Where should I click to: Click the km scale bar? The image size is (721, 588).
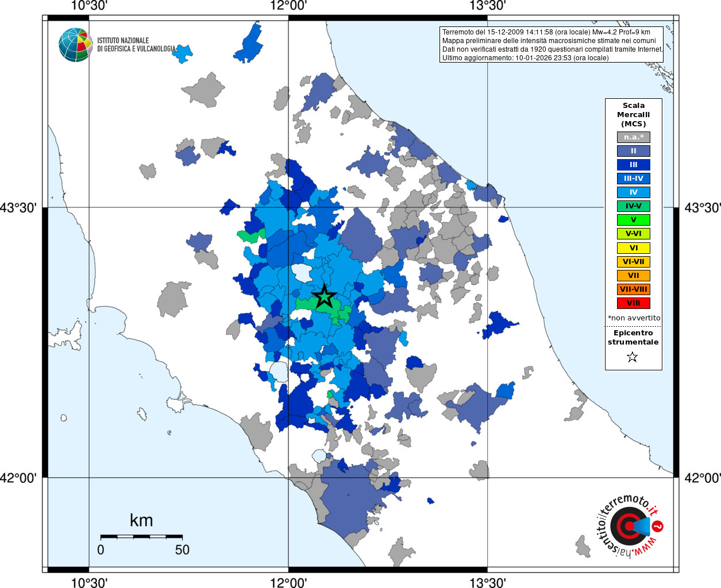[142, 536]
